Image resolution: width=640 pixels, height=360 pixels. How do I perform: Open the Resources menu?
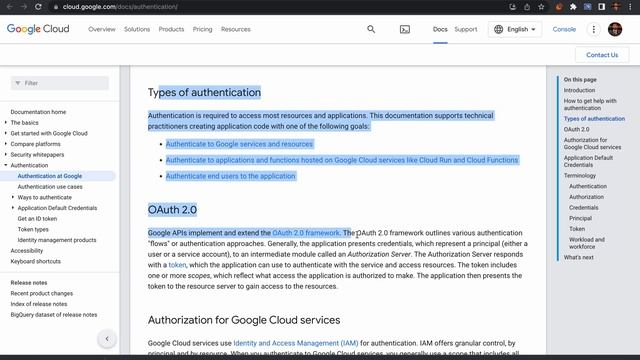coord(236,29)
